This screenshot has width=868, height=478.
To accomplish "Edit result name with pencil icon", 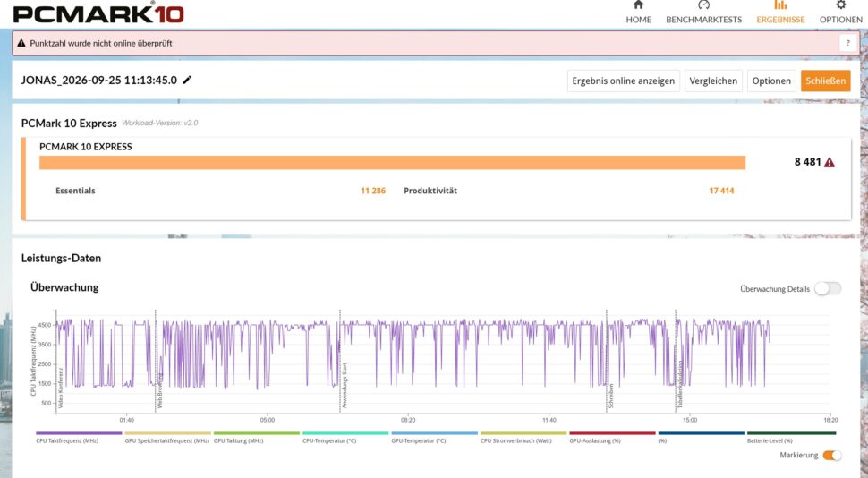I will [x=187, y=80].
